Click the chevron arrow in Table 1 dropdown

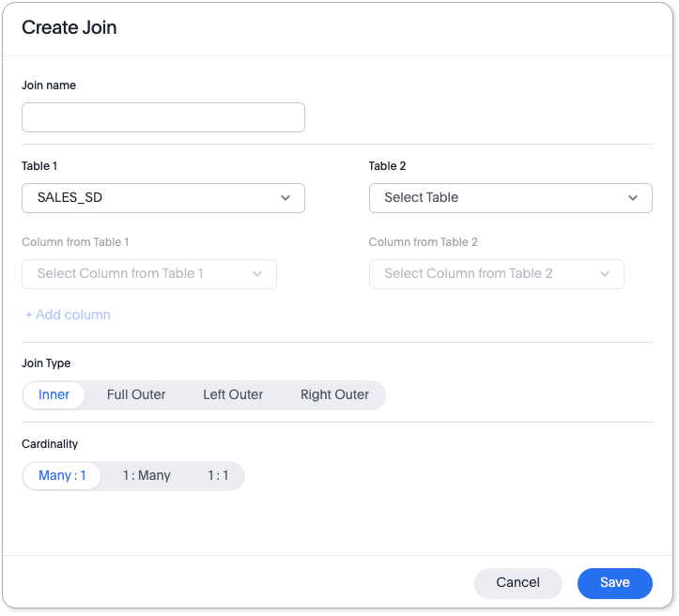tap(285, 198)
